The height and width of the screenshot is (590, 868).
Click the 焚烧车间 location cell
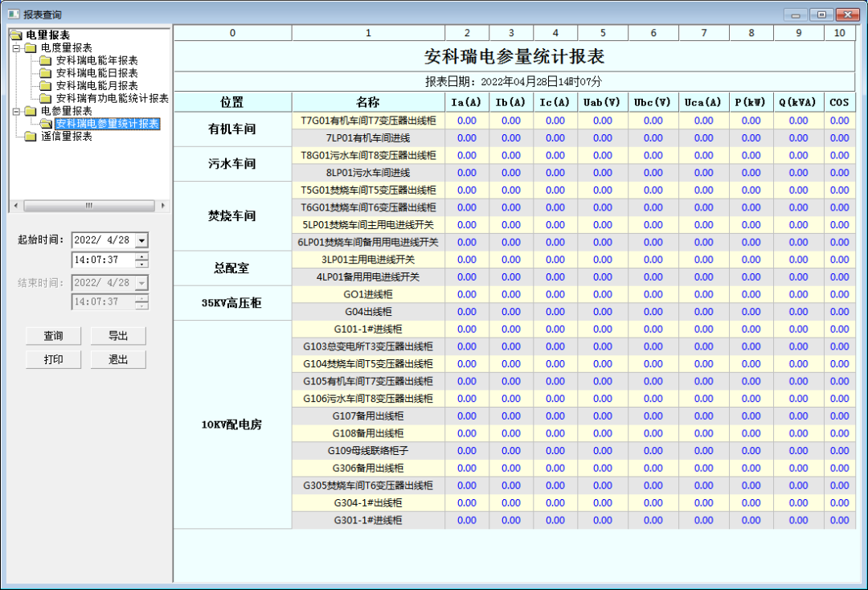pyautogui.click(x=232, y=216)
